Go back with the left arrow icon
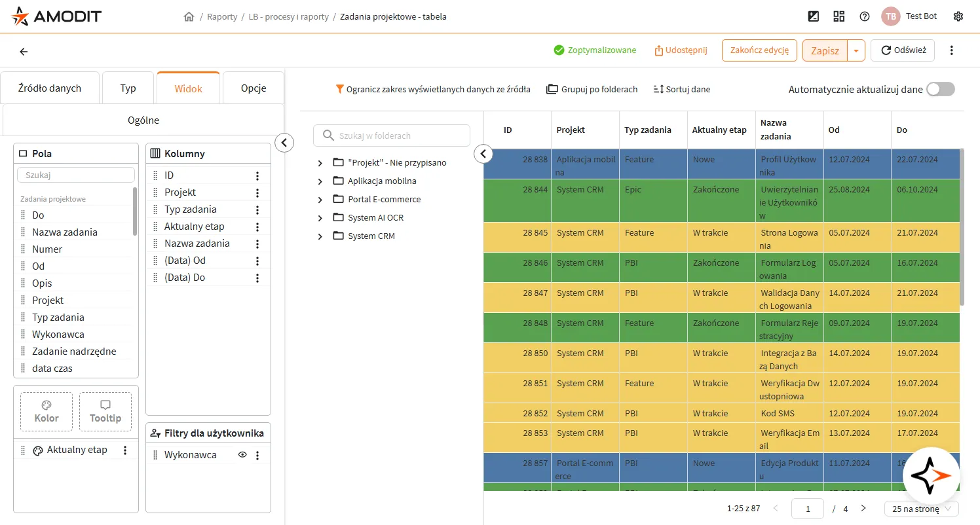 pyautogui.click(x=24, y=51)
